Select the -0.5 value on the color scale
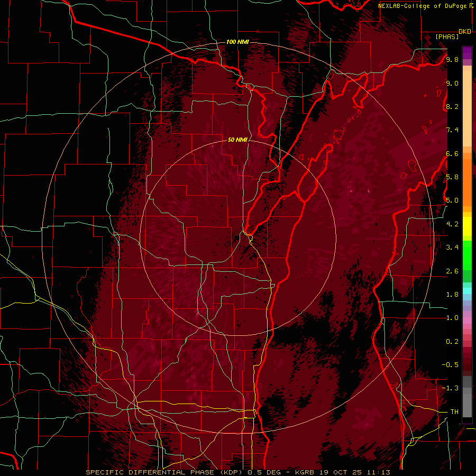Screen dimensions: 476x476 click(450, 365)
